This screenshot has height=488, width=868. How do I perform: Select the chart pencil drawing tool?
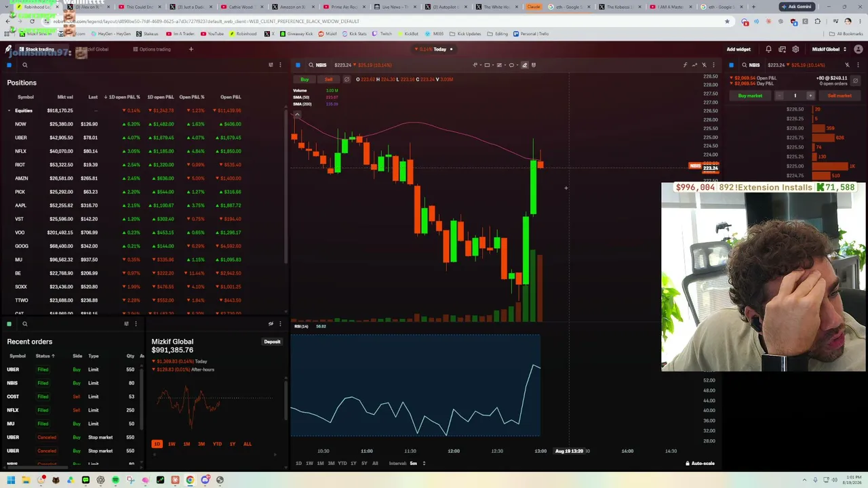[x=524, y=65]
